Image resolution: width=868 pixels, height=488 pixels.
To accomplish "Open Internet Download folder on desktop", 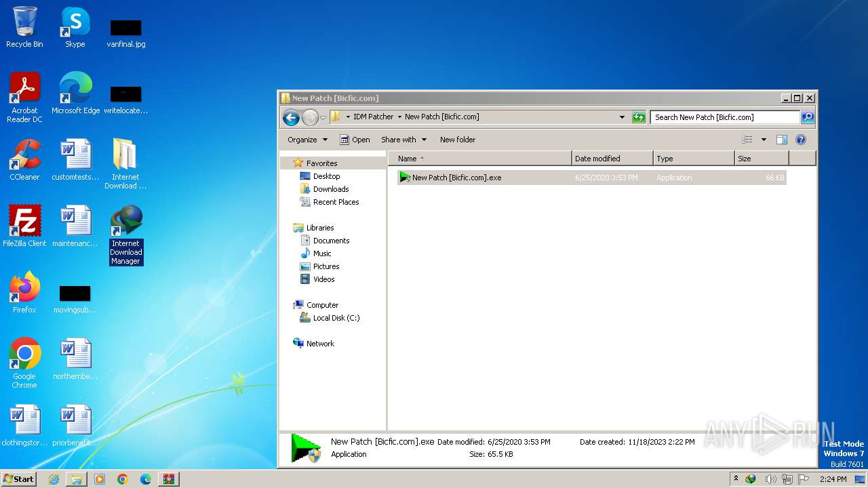I will click(x=125, y=164).
